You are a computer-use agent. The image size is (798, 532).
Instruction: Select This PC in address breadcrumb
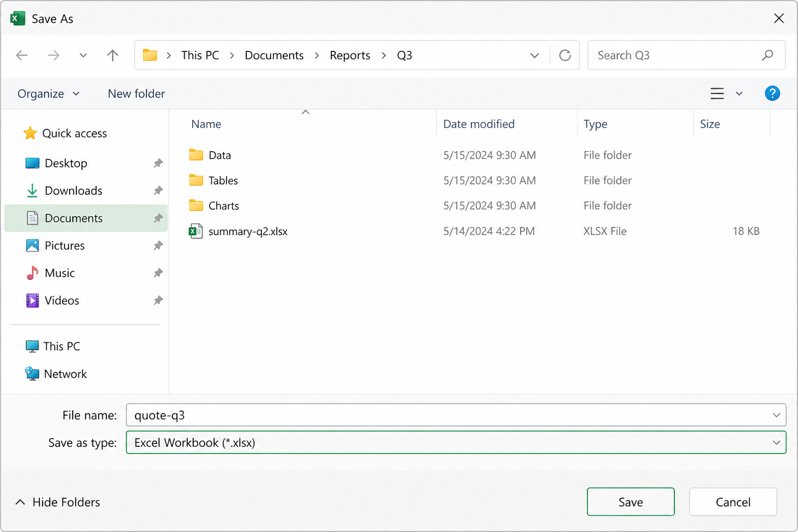tap(200, 55)
